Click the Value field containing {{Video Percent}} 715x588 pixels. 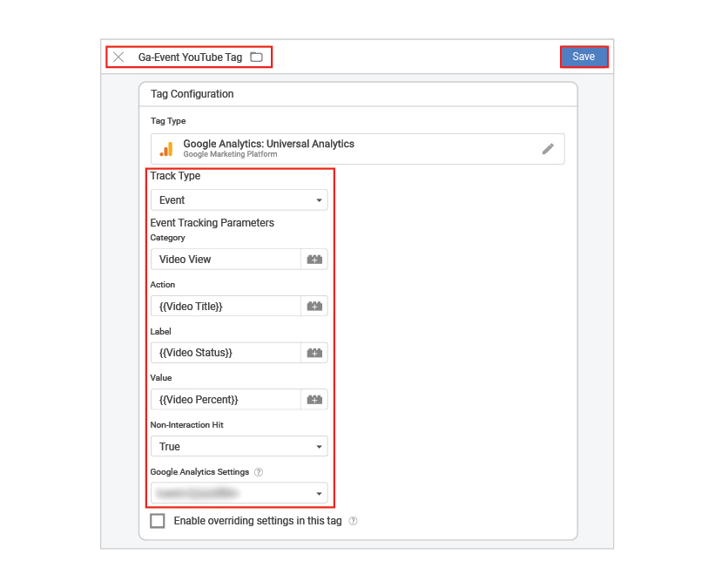tap(226, 400)
